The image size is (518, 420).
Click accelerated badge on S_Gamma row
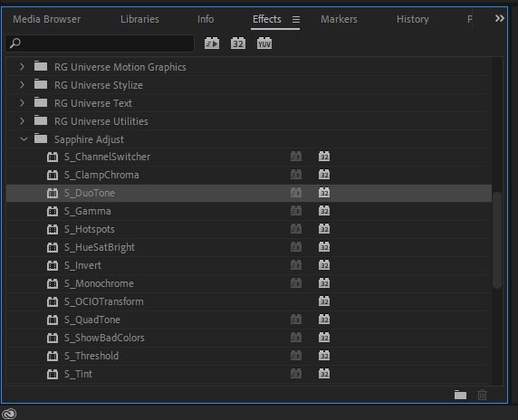[296, 211]
